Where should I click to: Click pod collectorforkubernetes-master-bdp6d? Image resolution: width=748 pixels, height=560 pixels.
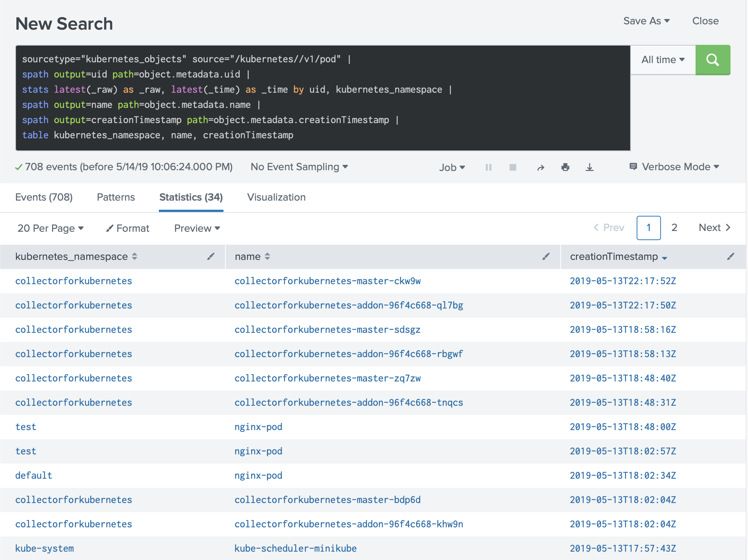point(328,500)
